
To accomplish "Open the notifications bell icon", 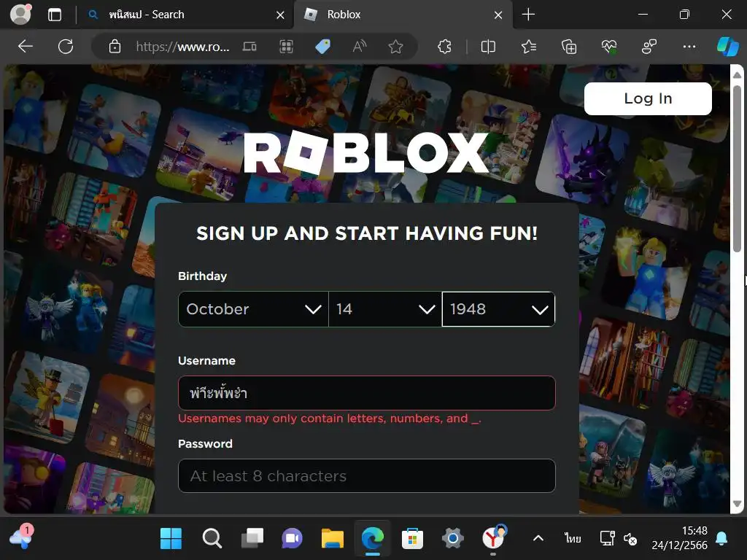I will pyautogui.click(x=721, y=539).
